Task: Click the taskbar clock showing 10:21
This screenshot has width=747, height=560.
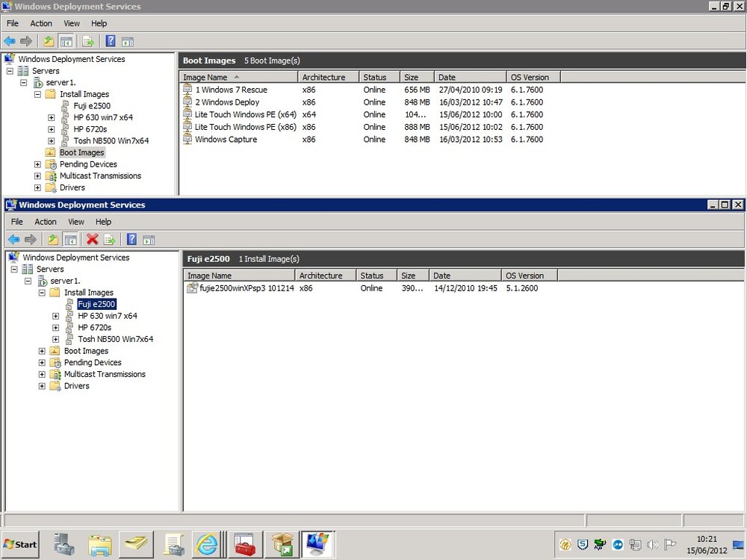Action: pos(707,539)
